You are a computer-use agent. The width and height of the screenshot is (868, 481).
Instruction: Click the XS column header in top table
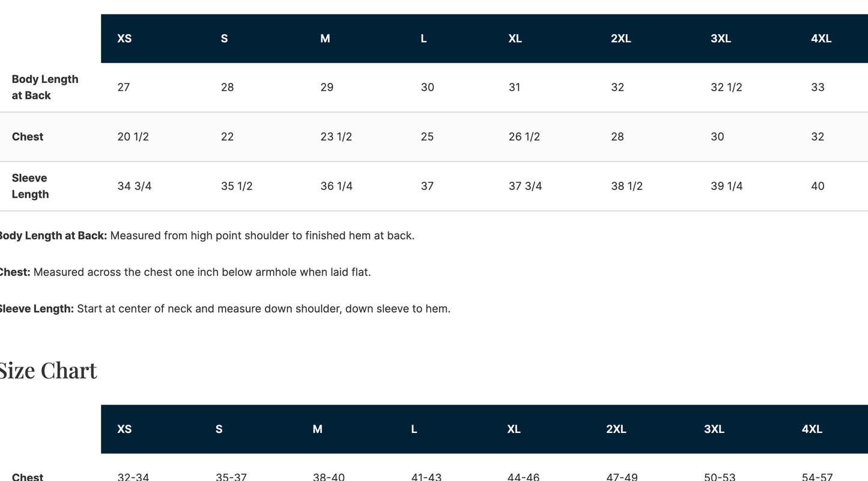124,38
